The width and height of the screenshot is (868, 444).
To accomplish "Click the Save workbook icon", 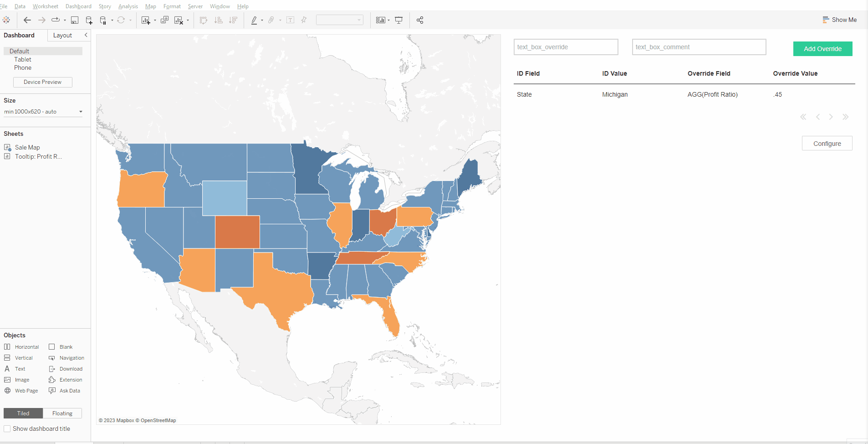I will [75, 20].
